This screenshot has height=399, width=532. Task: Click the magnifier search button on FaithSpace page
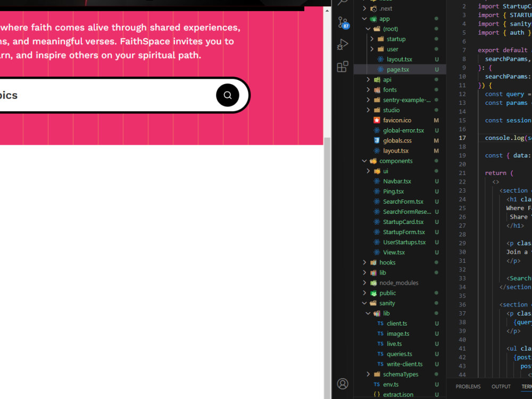228,95
